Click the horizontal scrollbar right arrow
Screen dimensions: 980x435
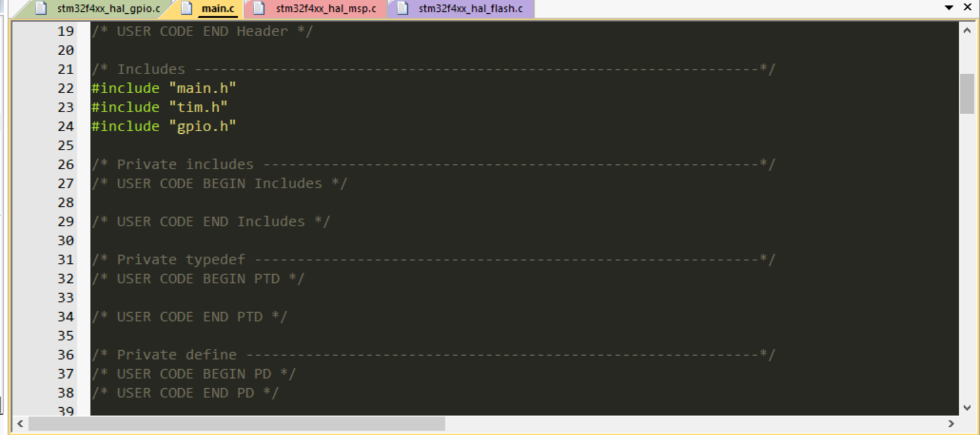coord(951,423)
